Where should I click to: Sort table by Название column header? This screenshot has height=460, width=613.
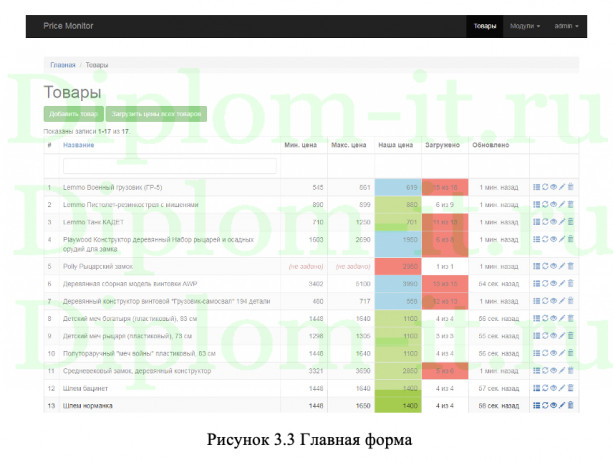pos(79,145)
